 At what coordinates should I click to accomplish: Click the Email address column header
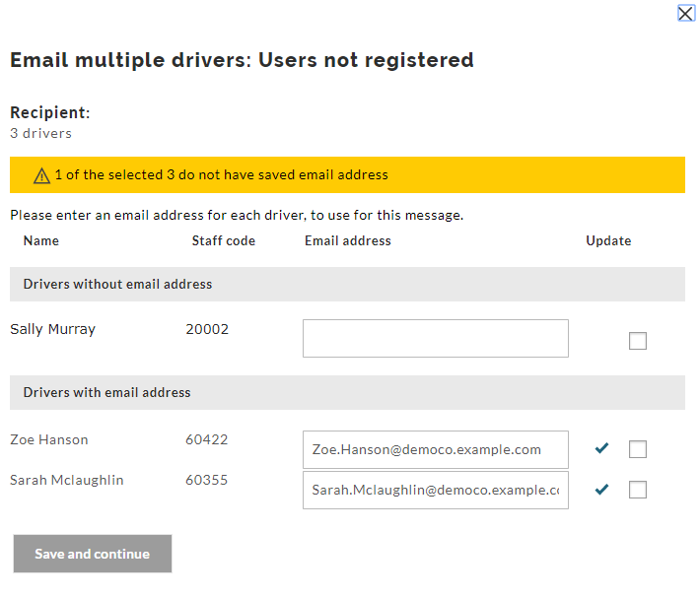[347, 240]
